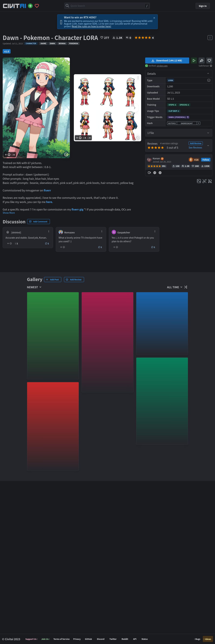Viewport: 215px width, 644px height.
Task: Click the green play/generate button
Action: [194, 61]
